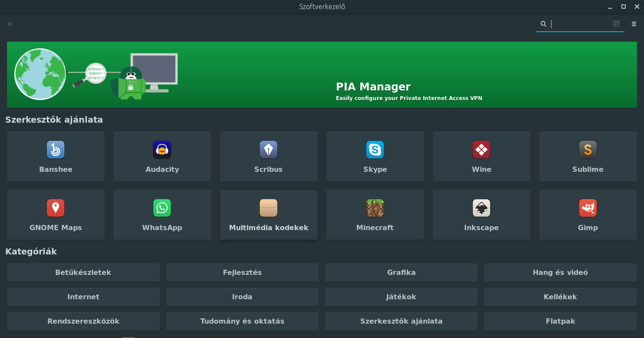Open the Kellékek category
This screenshot has width=644, height=338.
561,297
